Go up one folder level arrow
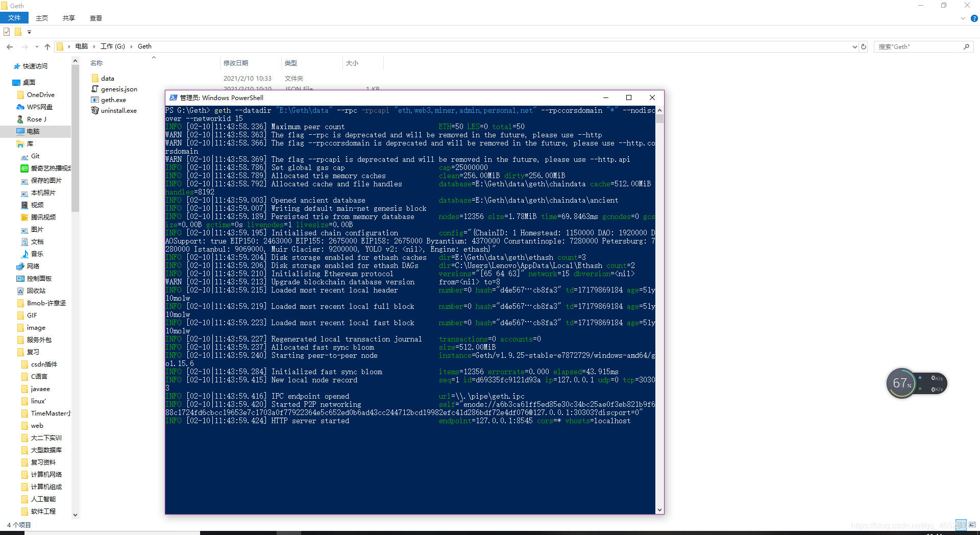The width and height of the screenshot is (980, 535). (47, 46)
